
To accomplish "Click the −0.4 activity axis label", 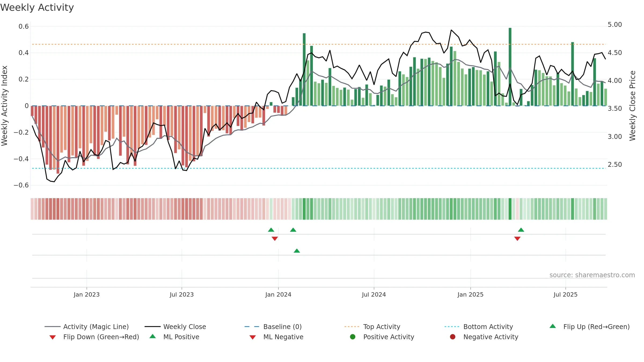I will (x=21, y=159).
